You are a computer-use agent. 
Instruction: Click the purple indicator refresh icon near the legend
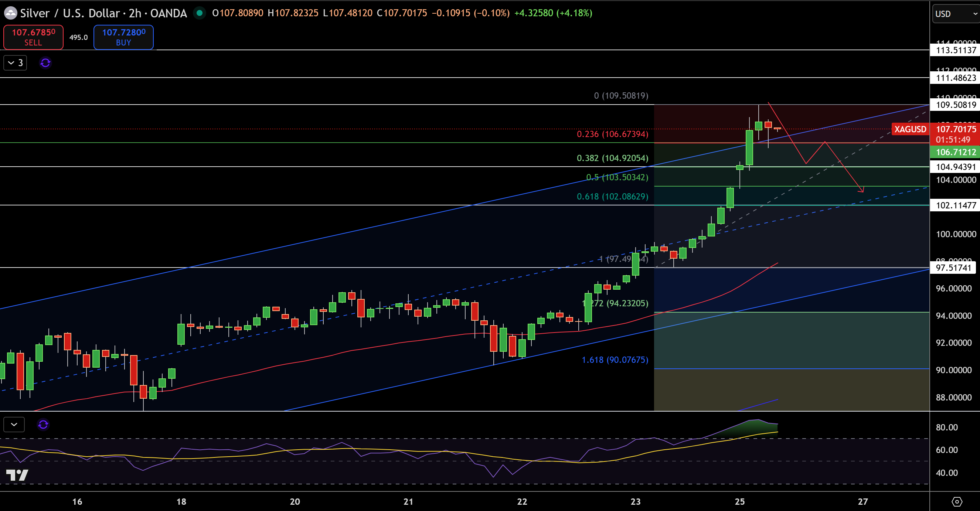[45, 63]
